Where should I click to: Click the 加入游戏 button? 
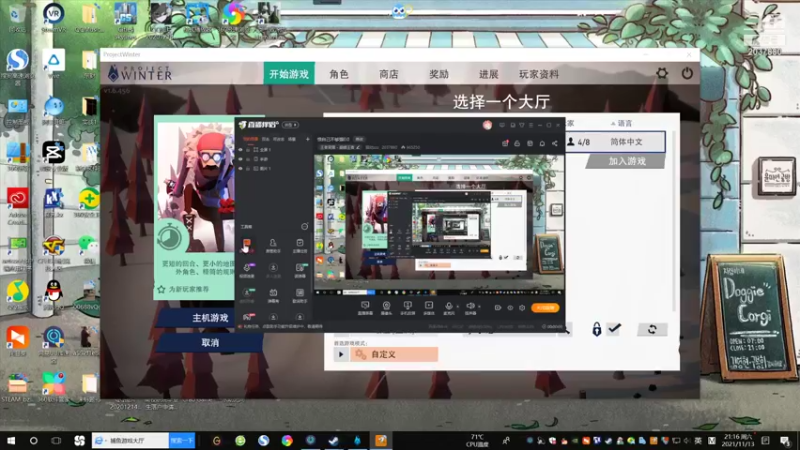point(626,161)
